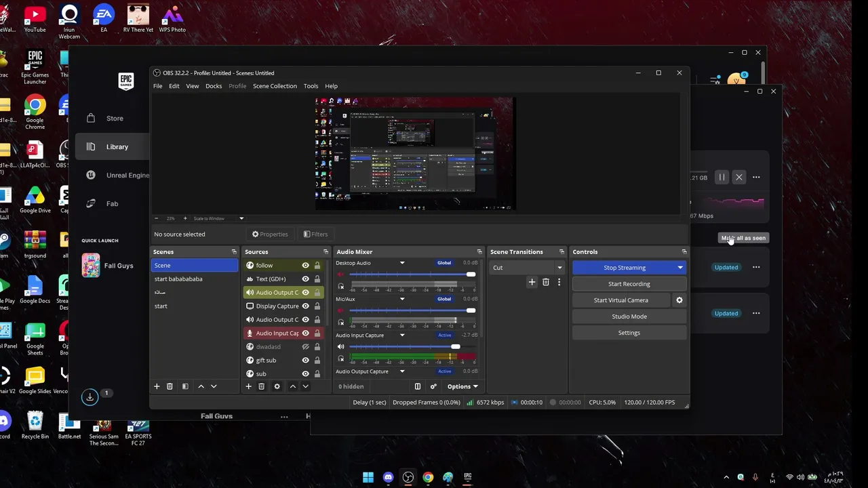
Task: Remove the selected scene with trash icon
Action: 170,386
